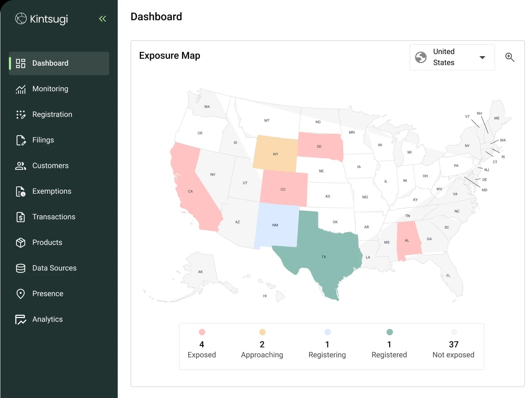The height and width of the screenshot is (398, 532).
Task: Click the Dashboard page title
Action: (x=156, y=17)
